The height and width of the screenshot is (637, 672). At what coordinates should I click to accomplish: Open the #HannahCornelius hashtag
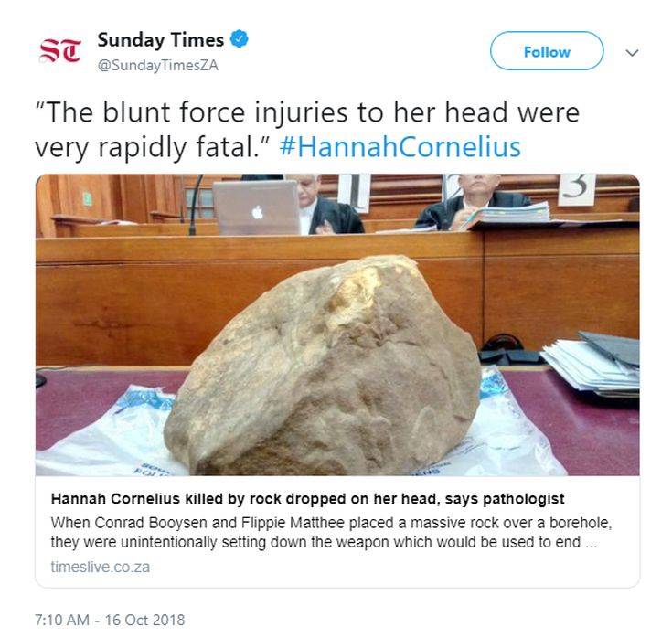tap(400, 147)
